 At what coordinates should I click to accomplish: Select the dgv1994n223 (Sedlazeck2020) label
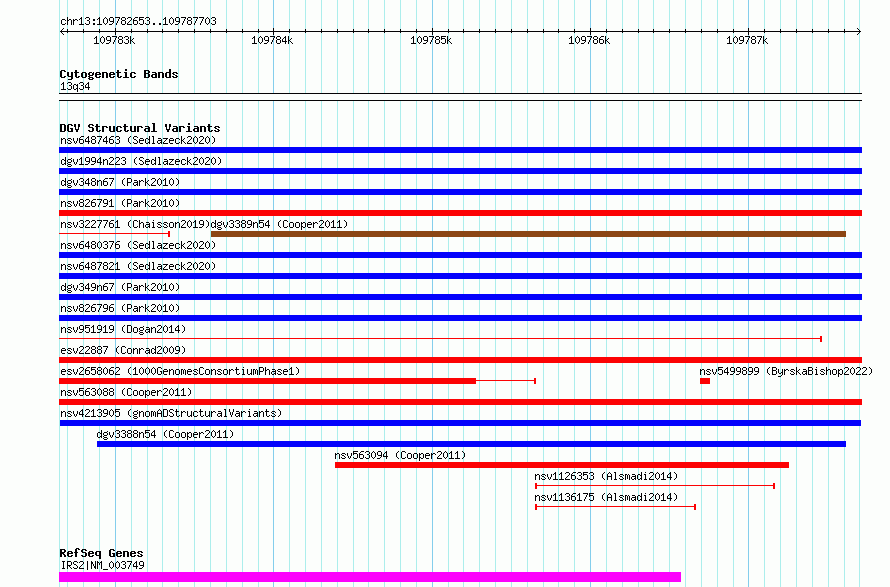[x=141, y=161]
